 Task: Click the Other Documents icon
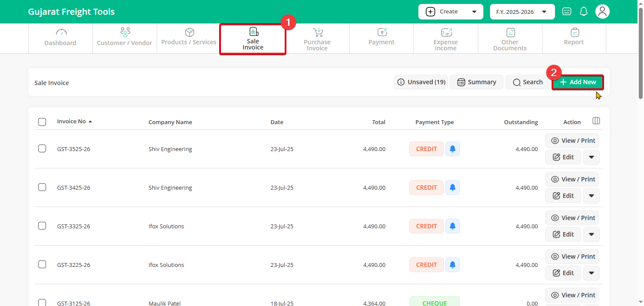click(510, 32)
